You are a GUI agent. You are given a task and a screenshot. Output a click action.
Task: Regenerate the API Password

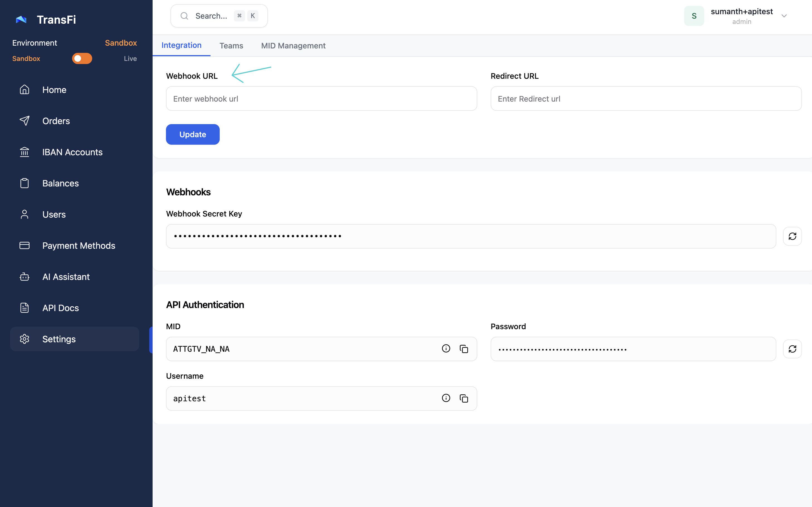tap(792, 349)
